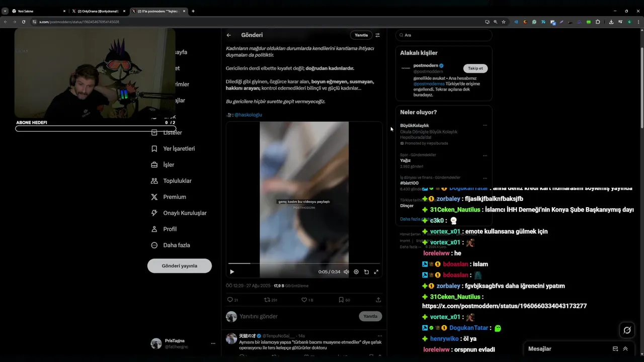Open a new browser tab
644x362 pixels.
pos(193,11)
